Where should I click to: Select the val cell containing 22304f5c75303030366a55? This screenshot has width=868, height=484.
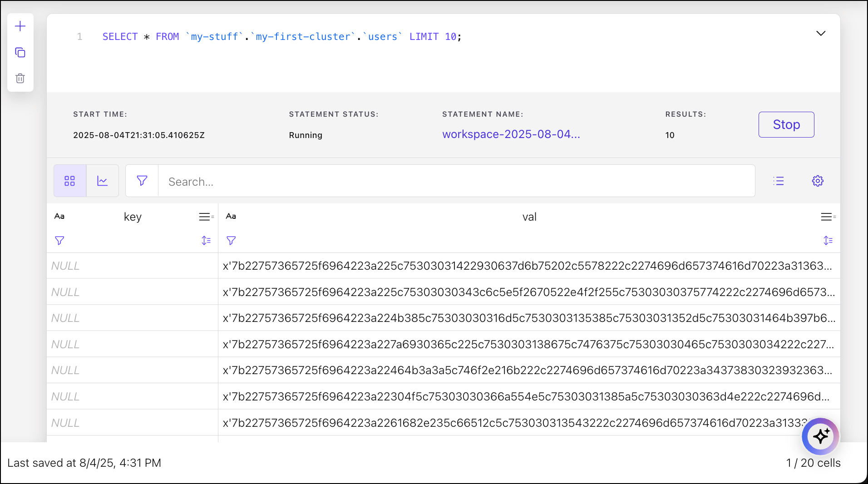coord(529,396)
